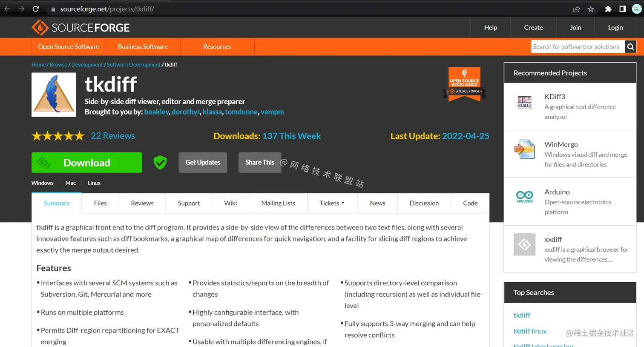Open the Resources menu
The width and height of the screenshot is (644, 347).
point(217,47)
